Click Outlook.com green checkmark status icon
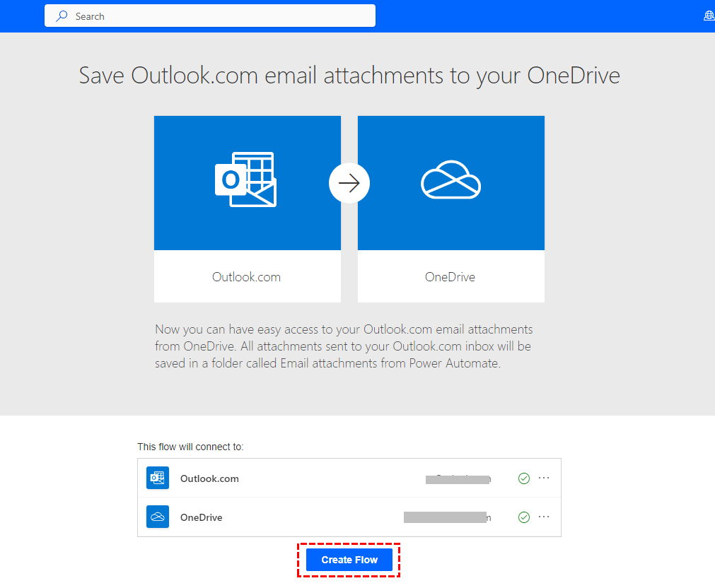Viewport: 715px width, 588px height. (524, 478)
